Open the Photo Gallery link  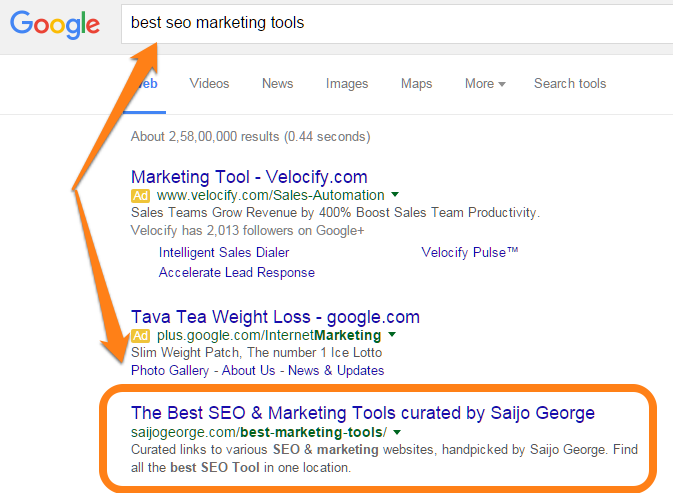tap(170, 370)
